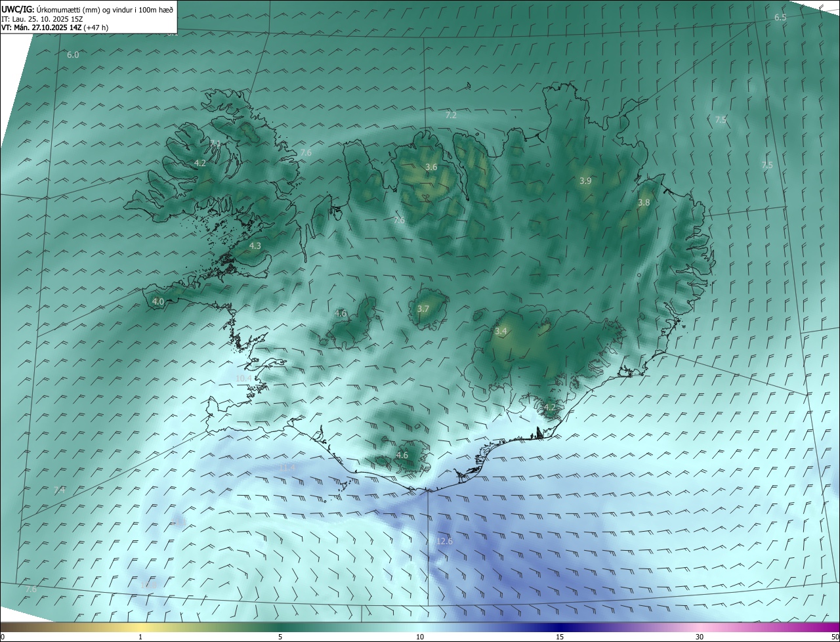Click the color scale tick label 50
840x642 pixels.
pos(835,637)
